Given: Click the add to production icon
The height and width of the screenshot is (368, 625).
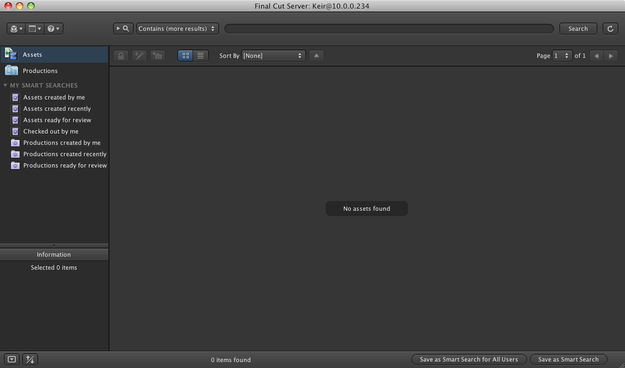Looking at the screenshot, I should pyautogui.click(x=157, y=56).
